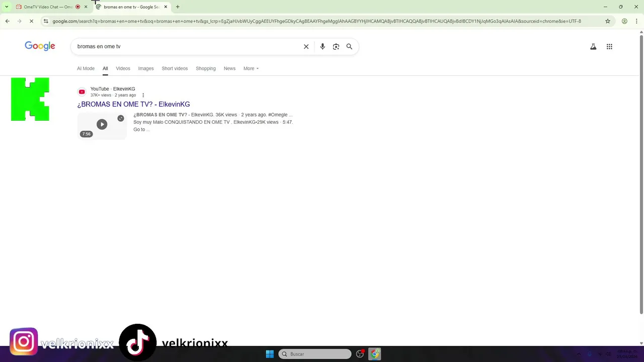Focus the Chrome address bar URL

click(317, 21)
